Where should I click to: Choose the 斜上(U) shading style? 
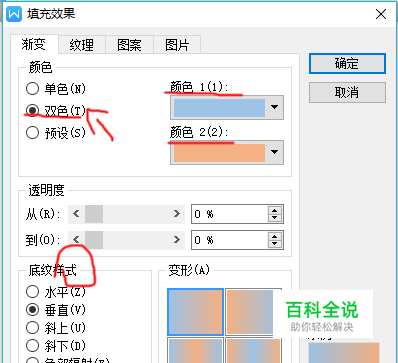(x=32, y=328)
